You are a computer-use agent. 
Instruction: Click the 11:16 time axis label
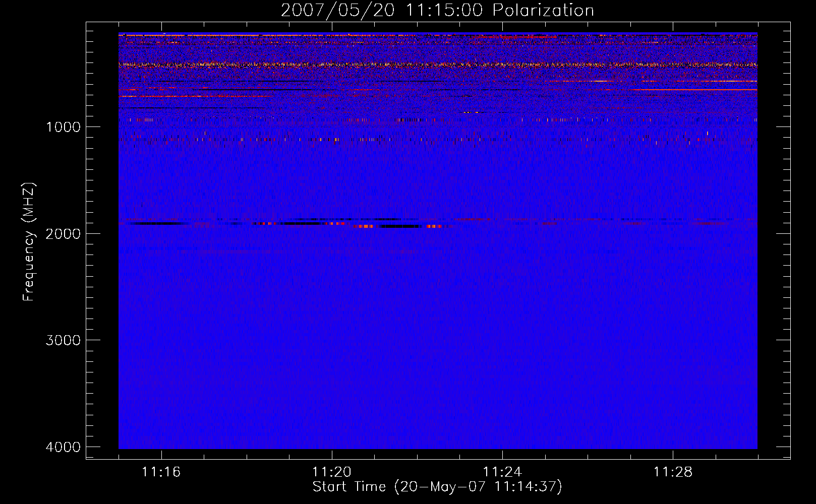click(x=161, y=472)
